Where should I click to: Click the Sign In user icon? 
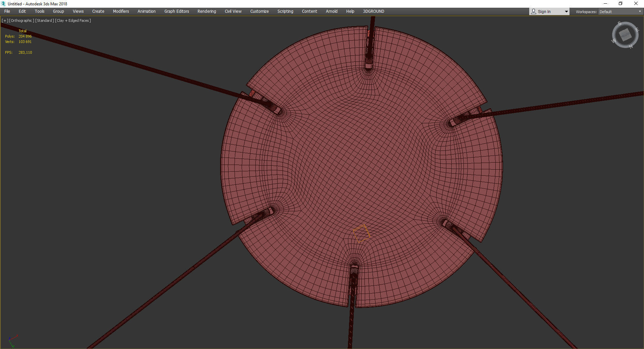tap(533, 11)
